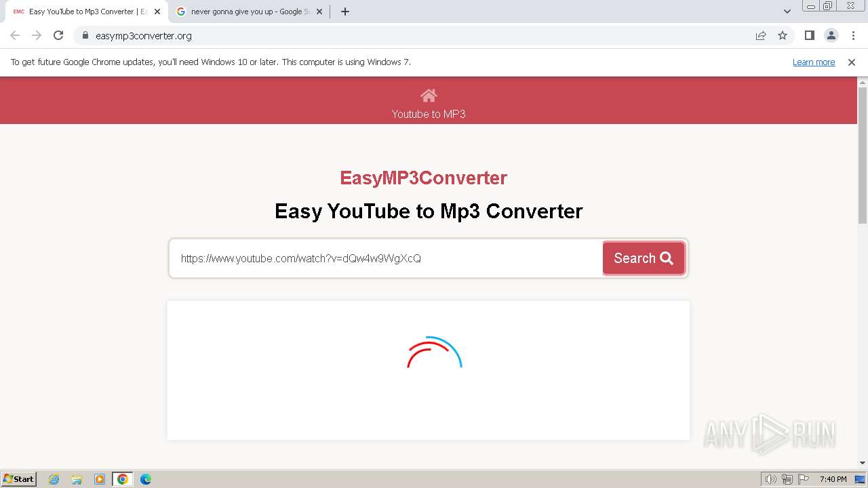This screenshot has width=868, height=488.
Task: Open a new browser tab
Action: tap(345, 12)
